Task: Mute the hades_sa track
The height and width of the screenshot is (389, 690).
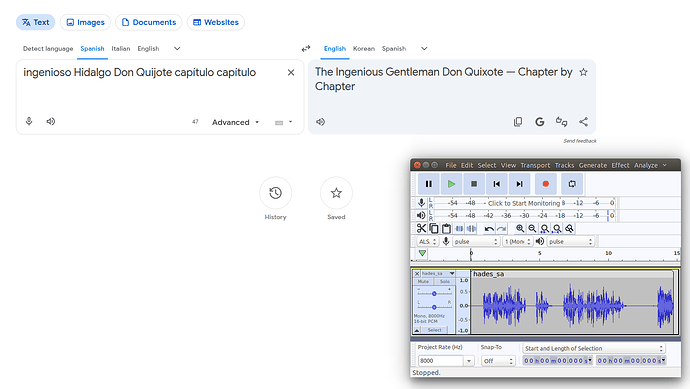Action: (423, 281)
